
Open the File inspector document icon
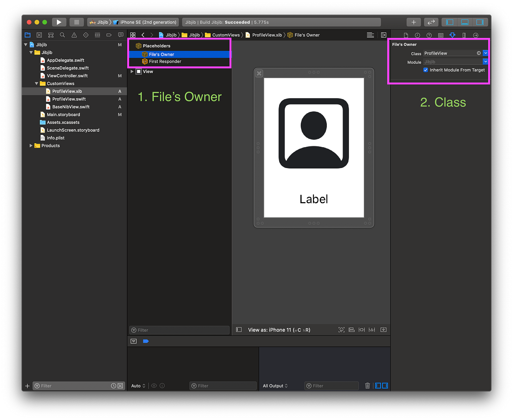406,35
